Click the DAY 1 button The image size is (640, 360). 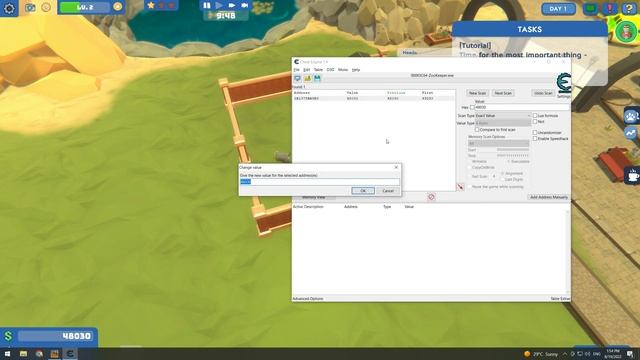(x=558, y=9)
